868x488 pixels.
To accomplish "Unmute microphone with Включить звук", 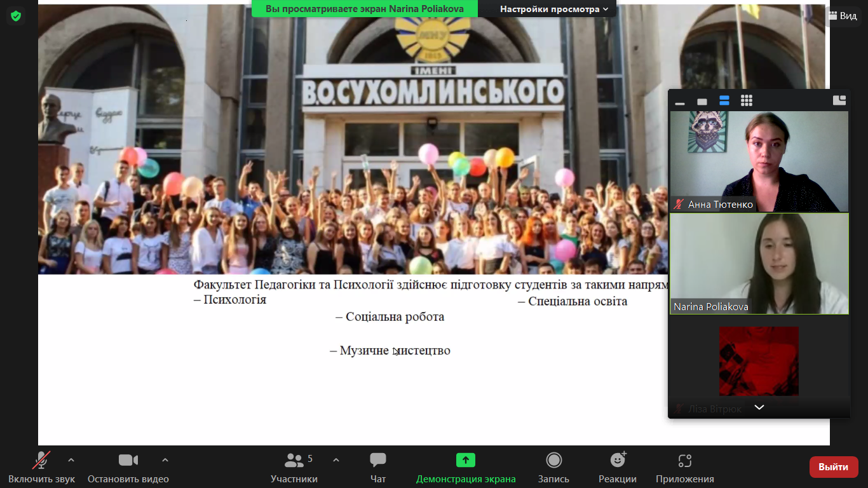I will (42, 468).
